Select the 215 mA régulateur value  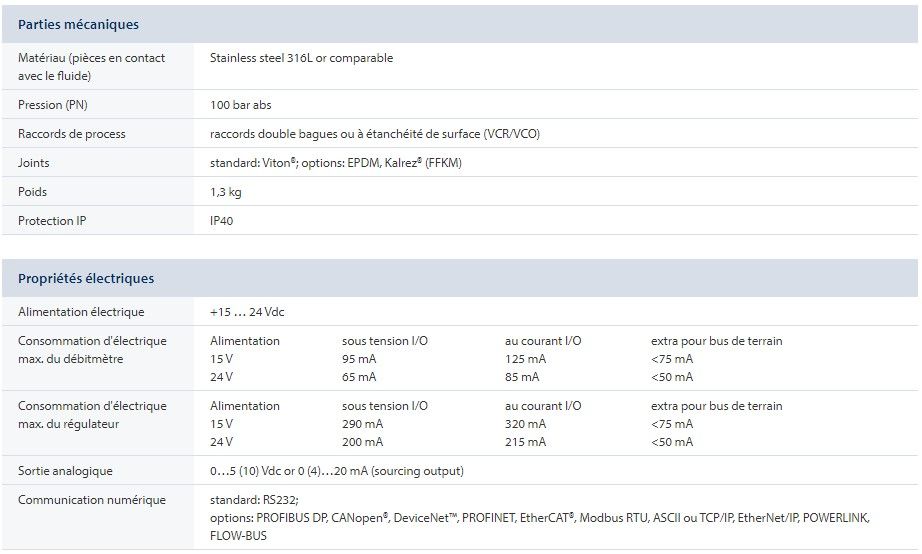[x=525, y=442]
